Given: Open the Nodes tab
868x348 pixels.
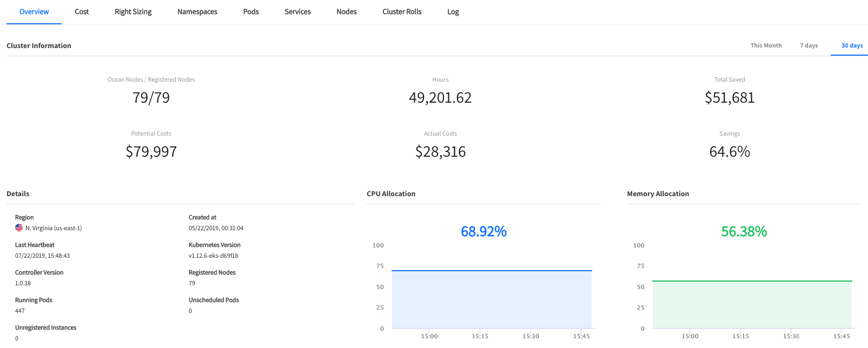Looking at the screenshot, I should [x=347, y=12].
